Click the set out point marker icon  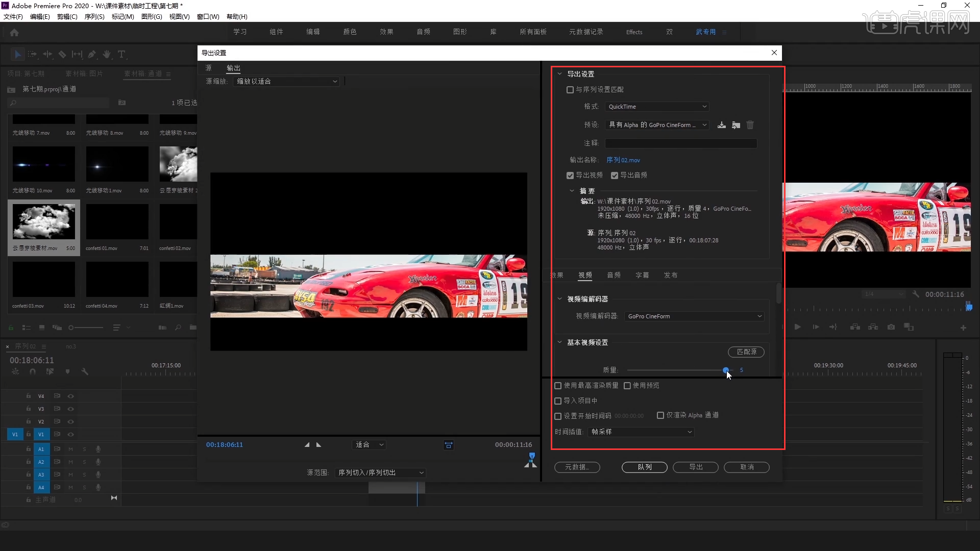pyautogui.click(x=319, y=445)
